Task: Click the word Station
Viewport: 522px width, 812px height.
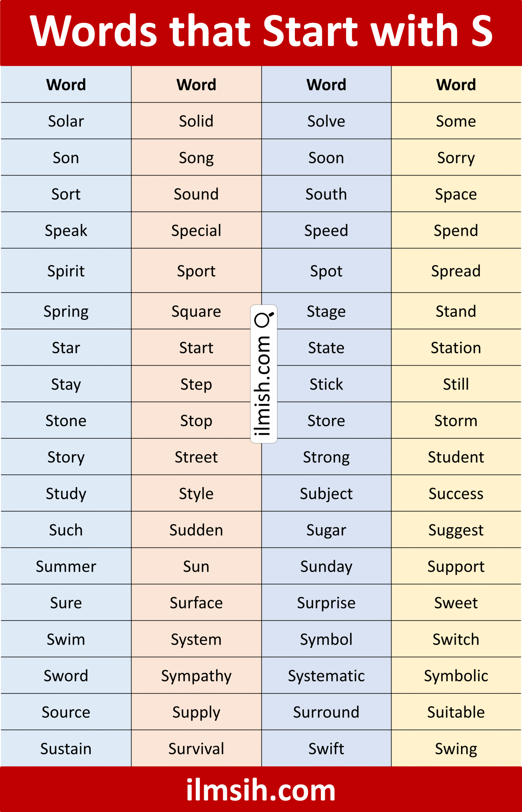Action: pos(456,348)
